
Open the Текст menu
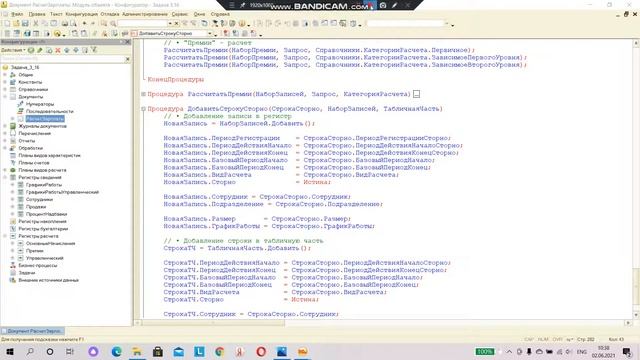tap(56, 14)
